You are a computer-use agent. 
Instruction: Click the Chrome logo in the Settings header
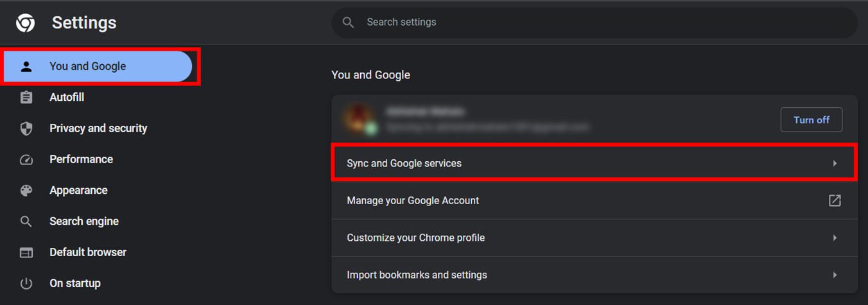(26, 23)
